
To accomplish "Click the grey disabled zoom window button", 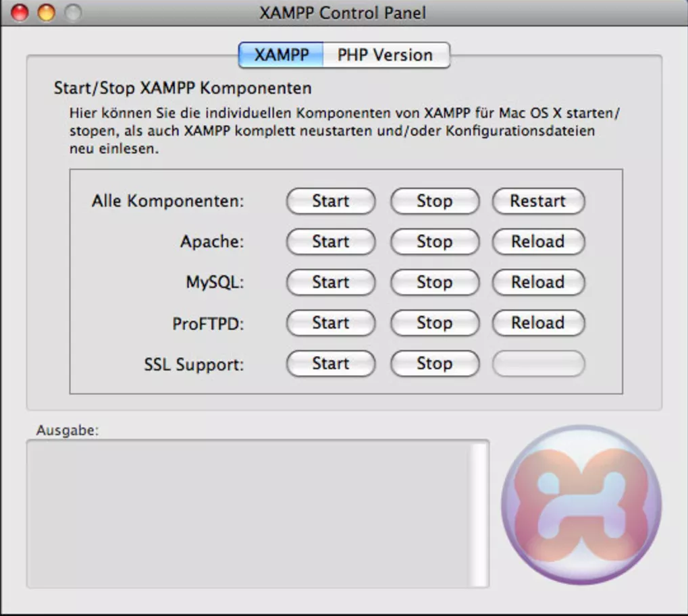I will [74, 13].
